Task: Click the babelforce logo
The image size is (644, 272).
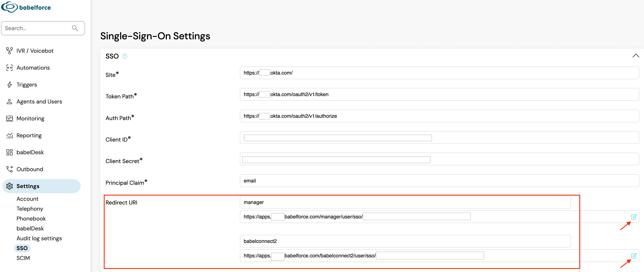Action: point(26,7)
